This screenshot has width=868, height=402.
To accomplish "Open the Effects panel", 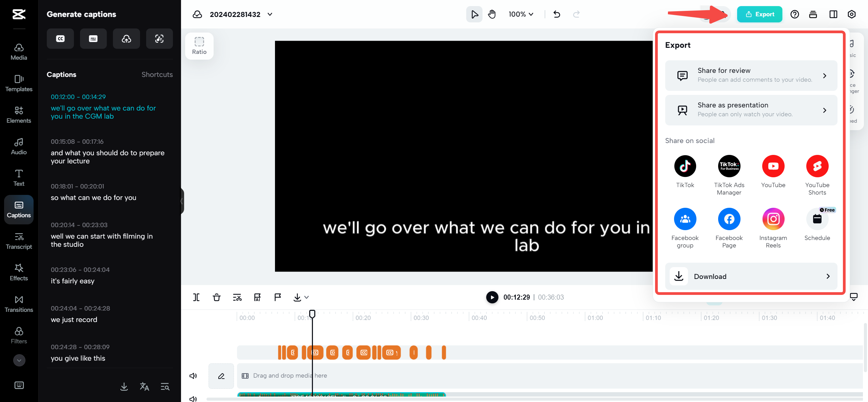I will coord(19,272).
